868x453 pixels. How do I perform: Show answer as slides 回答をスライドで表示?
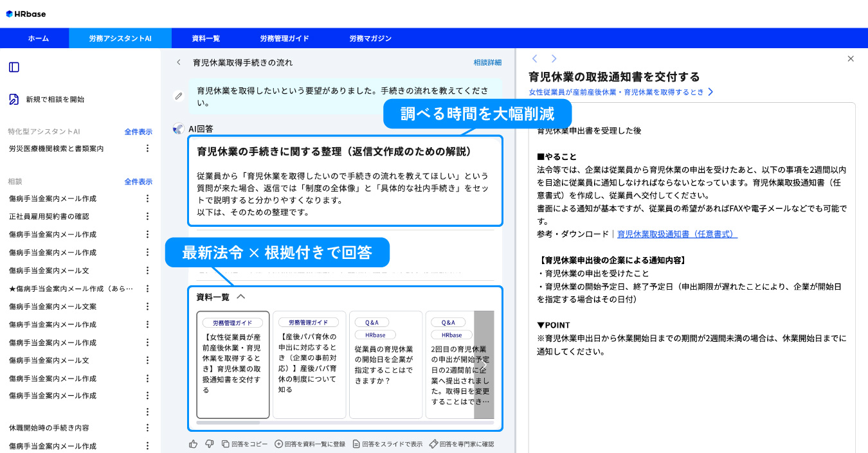point(387,443)
